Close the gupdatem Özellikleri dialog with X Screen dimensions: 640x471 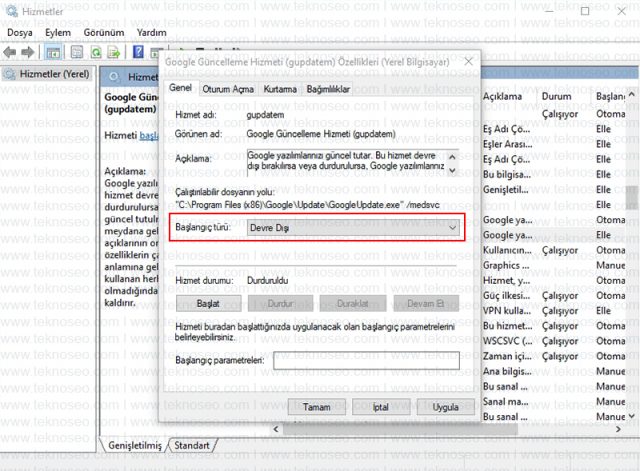469,62
